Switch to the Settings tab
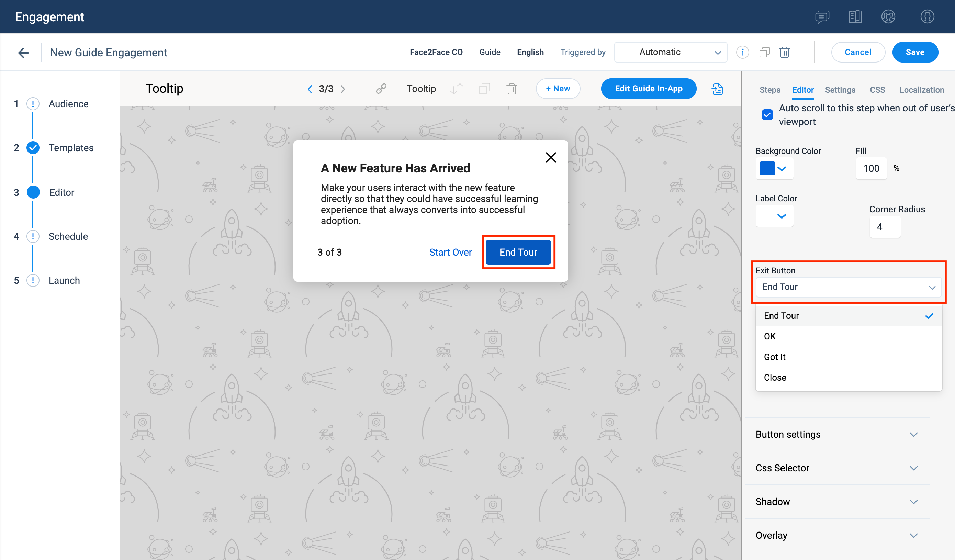The image size is (955, 560). pos(840,90)
